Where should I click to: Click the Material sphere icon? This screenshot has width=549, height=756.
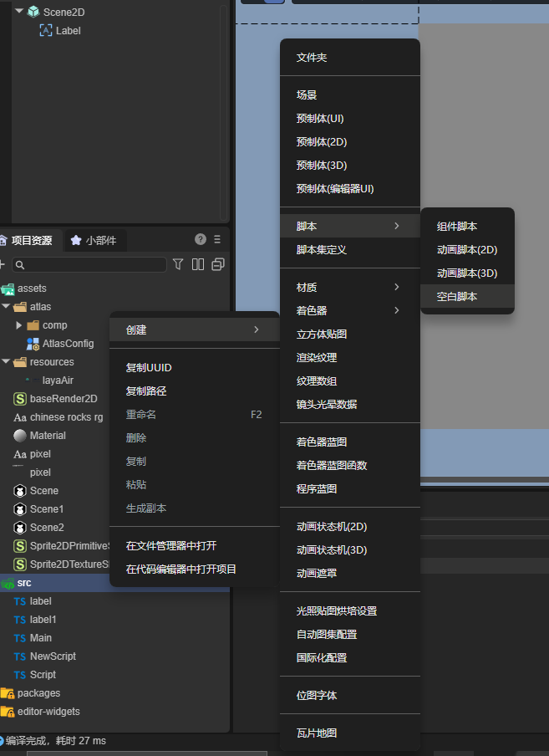20,436
